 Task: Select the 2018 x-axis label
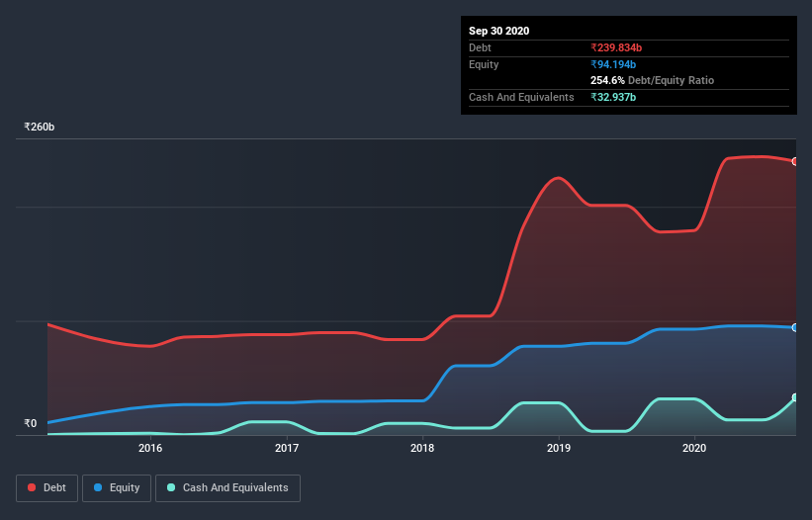click(422, 448)
